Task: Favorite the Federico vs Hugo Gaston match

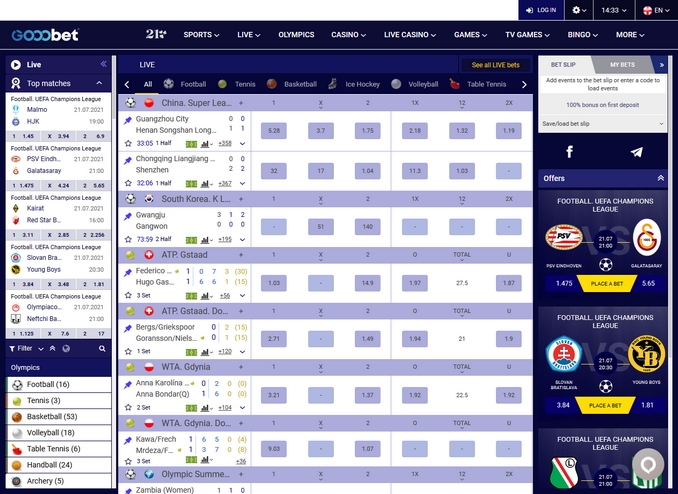Action: point(128,295)
